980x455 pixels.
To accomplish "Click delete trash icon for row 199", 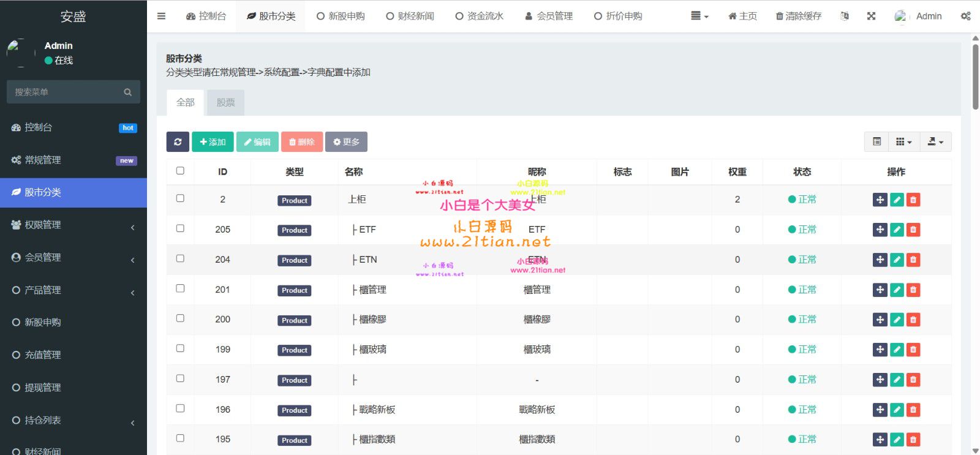I will pyautogui.click(x=913, y=350).
